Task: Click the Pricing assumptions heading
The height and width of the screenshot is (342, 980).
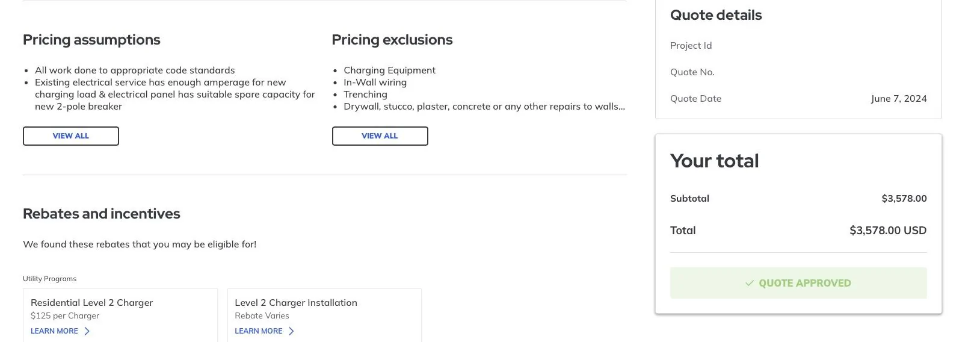Action: pyautogui.click(x=91, y=40)
